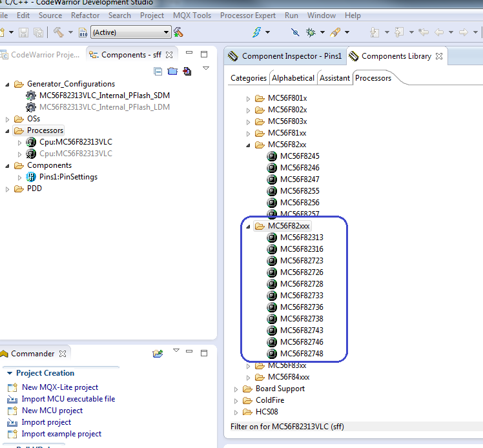
Task: Open the Run menu
Action: click(291, 15)
